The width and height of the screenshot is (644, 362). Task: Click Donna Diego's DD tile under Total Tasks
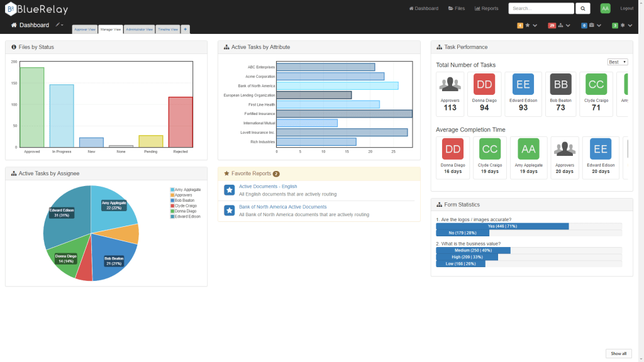tap(484, 84)
